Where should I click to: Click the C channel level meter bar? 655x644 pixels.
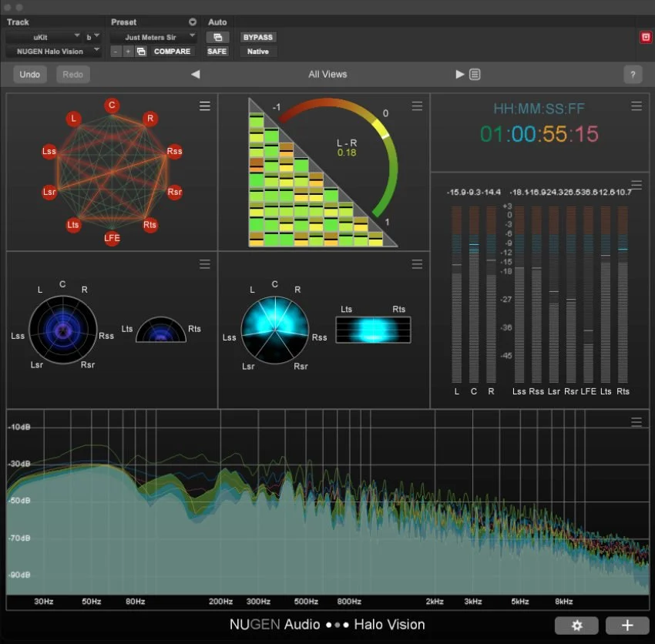[x=474, y=294]
